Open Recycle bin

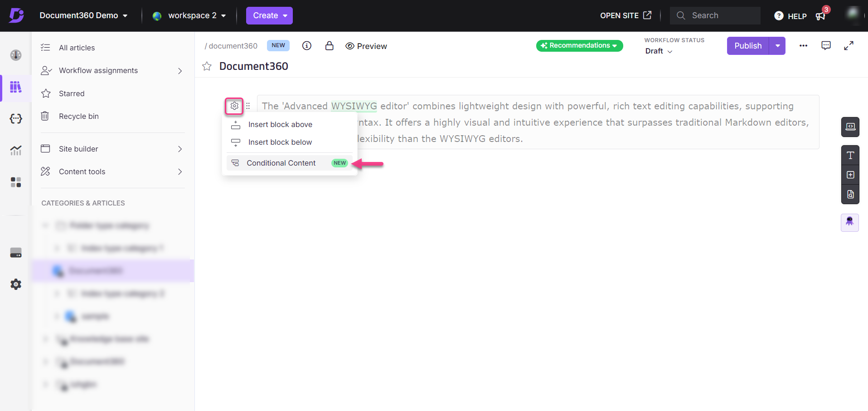coord(78,116)
